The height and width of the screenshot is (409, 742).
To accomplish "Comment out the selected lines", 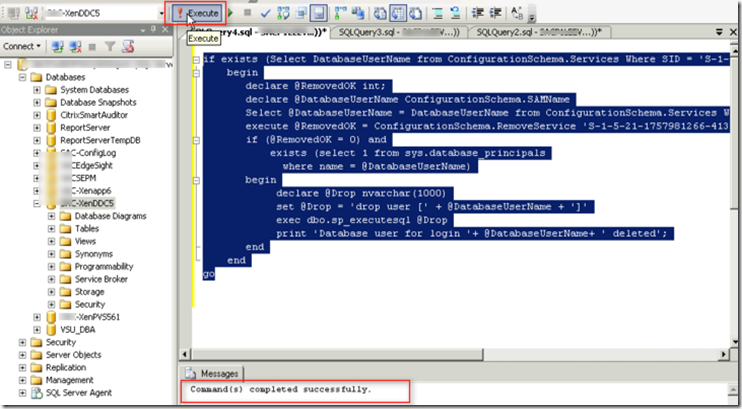I will pyautogui.click(x=438, y=13).
